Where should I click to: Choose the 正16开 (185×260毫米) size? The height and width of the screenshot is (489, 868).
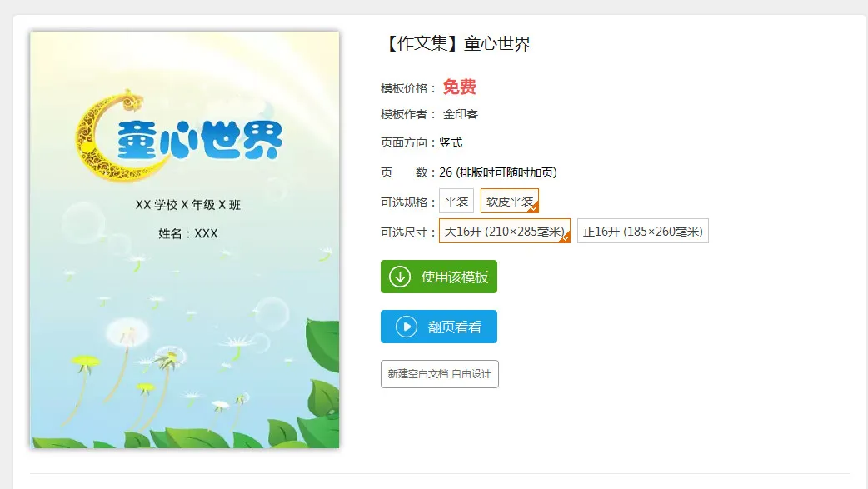click(643, 231)
